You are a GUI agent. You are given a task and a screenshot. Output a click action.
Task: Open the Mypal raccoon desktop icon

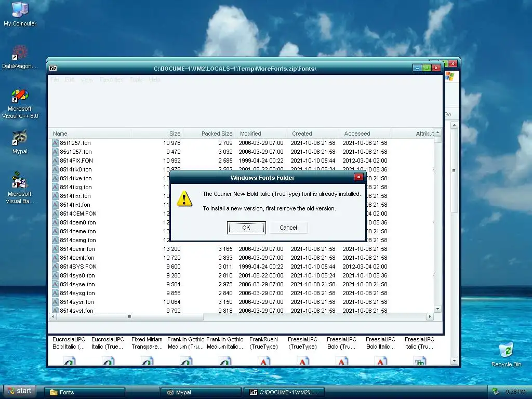(x=20, y=142)
